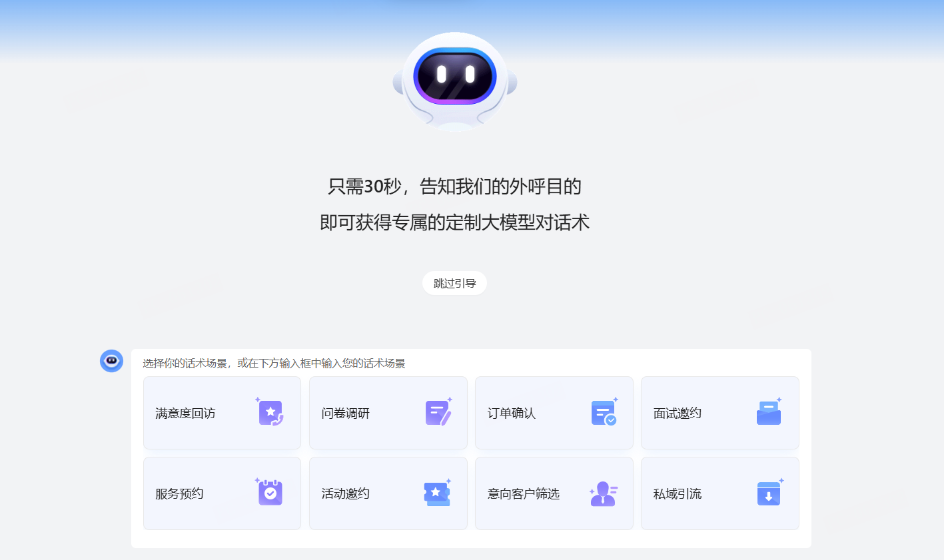This screenshot has width=944, height=560.
Task: Click the download box icon for 私域引流
Action: point(769,493)
